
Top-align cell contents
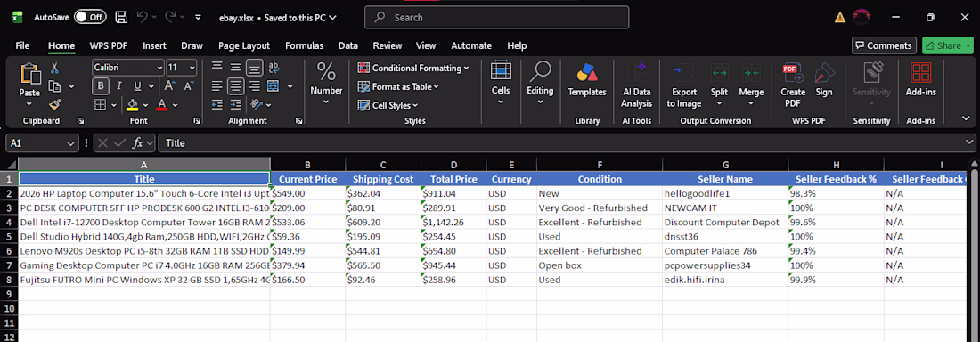[216, 67]
